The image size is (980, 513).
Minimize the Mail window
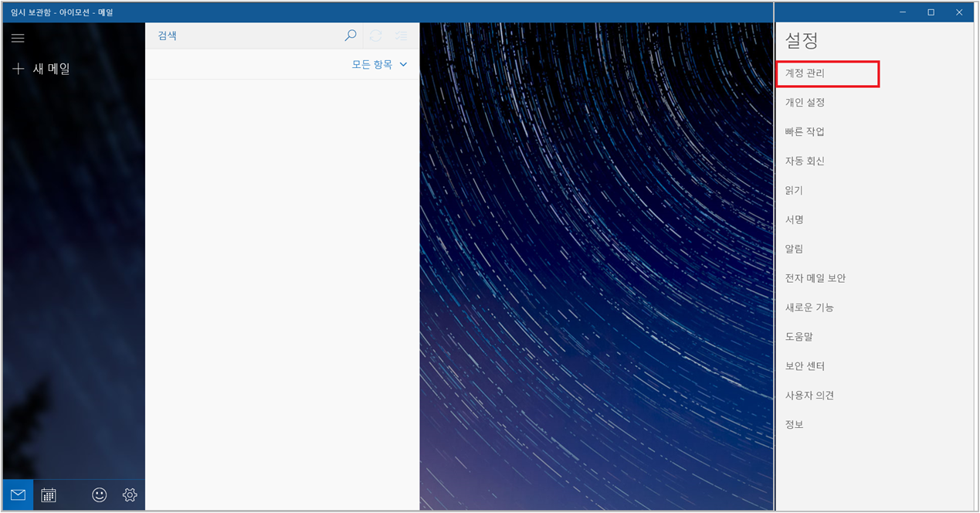(x=903, y=12)
